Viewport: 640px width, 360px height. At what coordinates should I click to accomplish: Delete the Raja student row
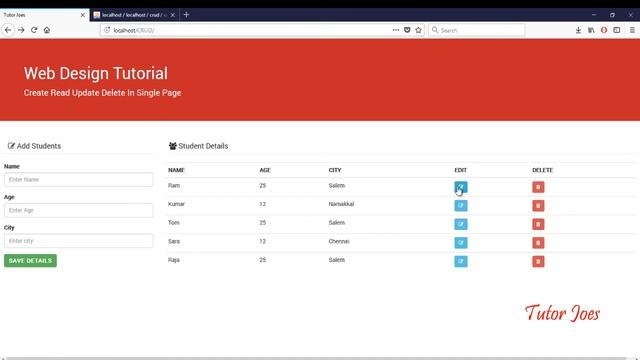(x=538, y=261)
